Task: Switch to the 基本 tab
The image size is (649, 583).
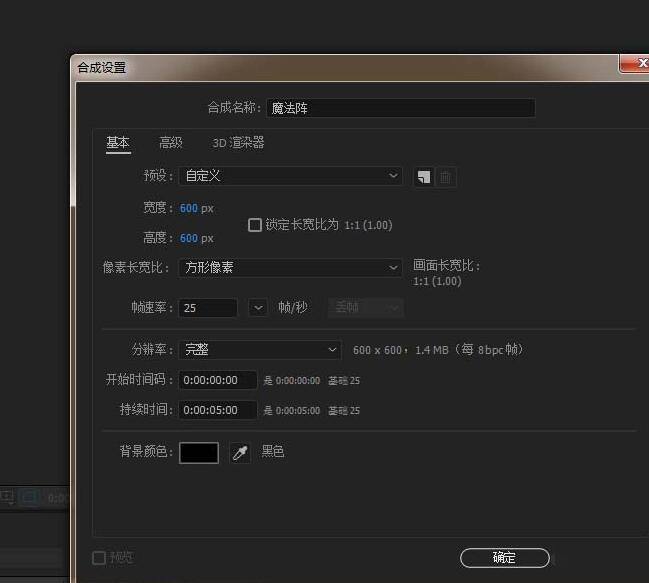Action: (118, 143)
